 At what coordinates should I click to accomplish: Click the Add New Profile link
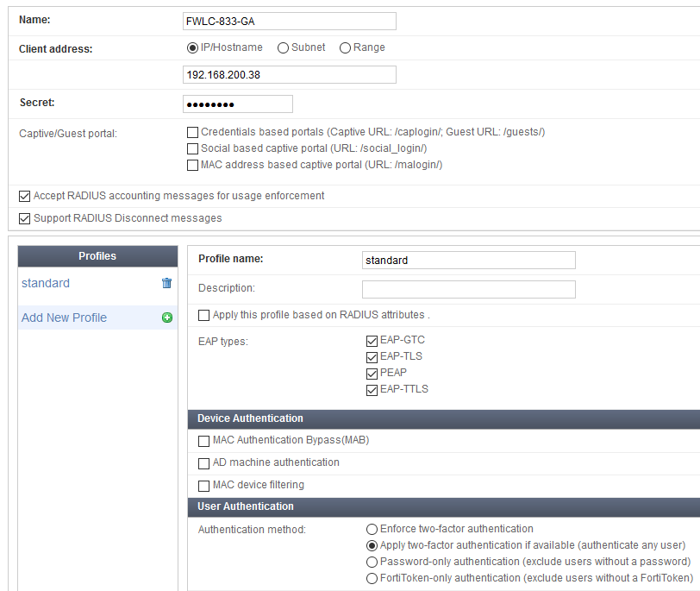coord(65,318)
